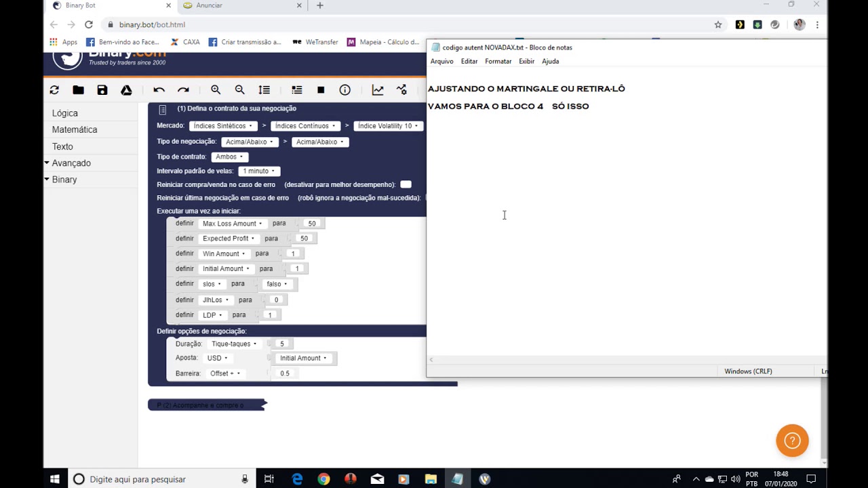Select the Matemática toolbox category

[75, 129]
